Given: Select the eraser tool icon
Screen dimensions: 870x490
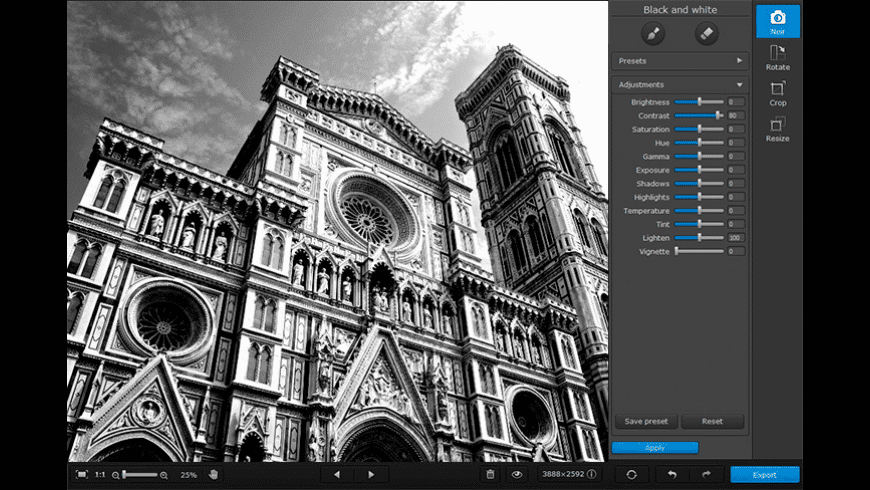Looking at the screenshot, I should (x=706, y=34).
